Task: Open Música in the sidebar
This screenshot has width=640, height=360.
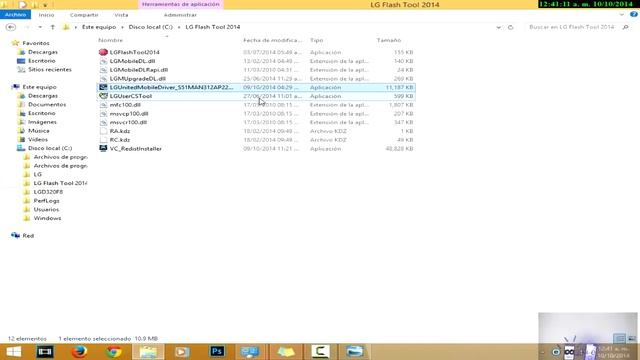Action: pos(38,131)
